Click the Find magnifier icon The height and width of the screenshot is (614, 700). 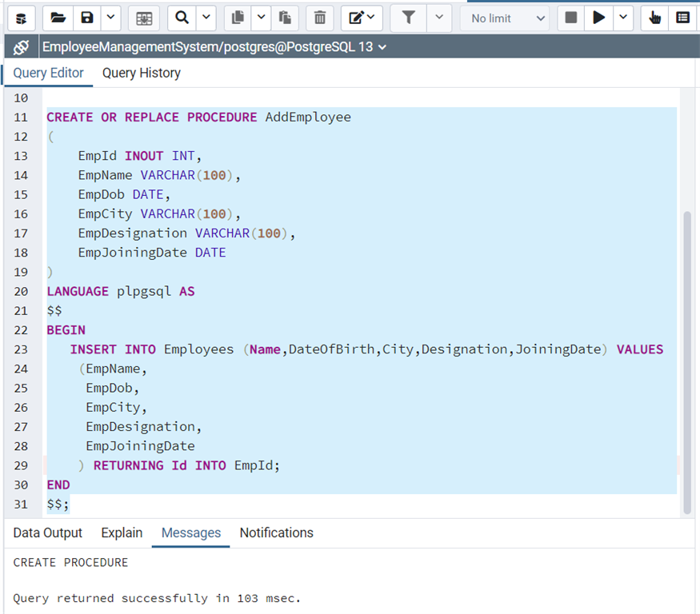pos(182,18)
